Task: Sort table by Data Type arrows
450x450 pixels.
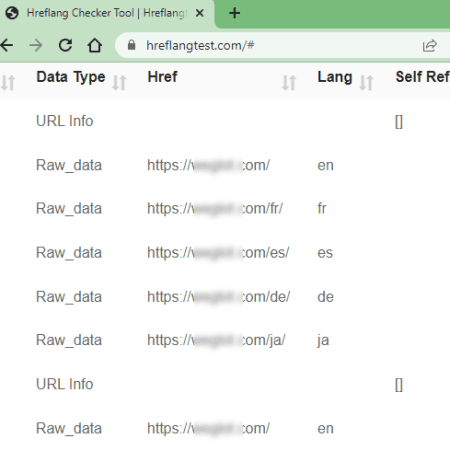Action: (x=119, y=83)
